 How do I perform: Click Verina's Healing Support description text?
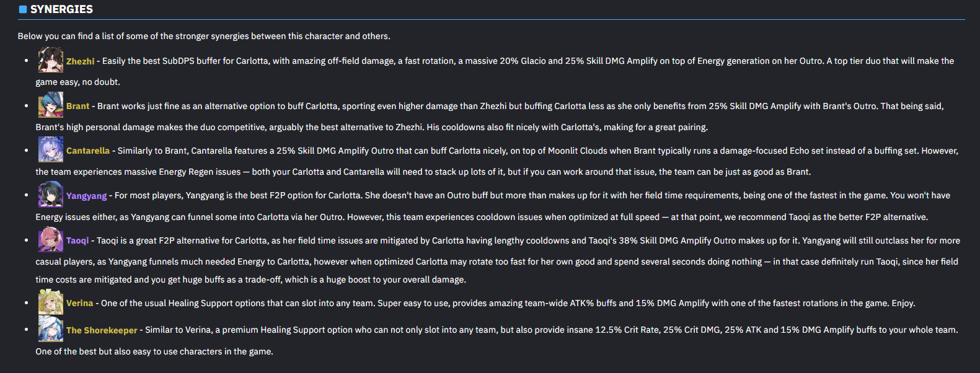click(508, 303)
